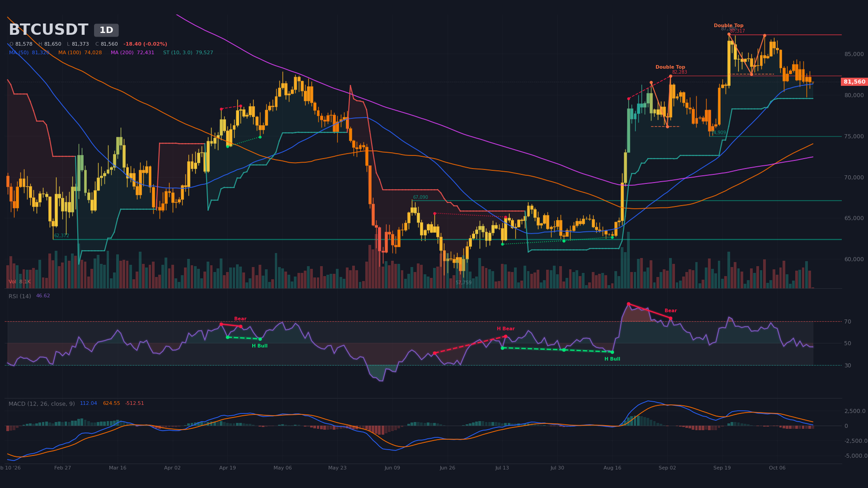Click the 60,000 price axis label
The width and height of the screenshot is (868, 488).
tap(854, 259)
